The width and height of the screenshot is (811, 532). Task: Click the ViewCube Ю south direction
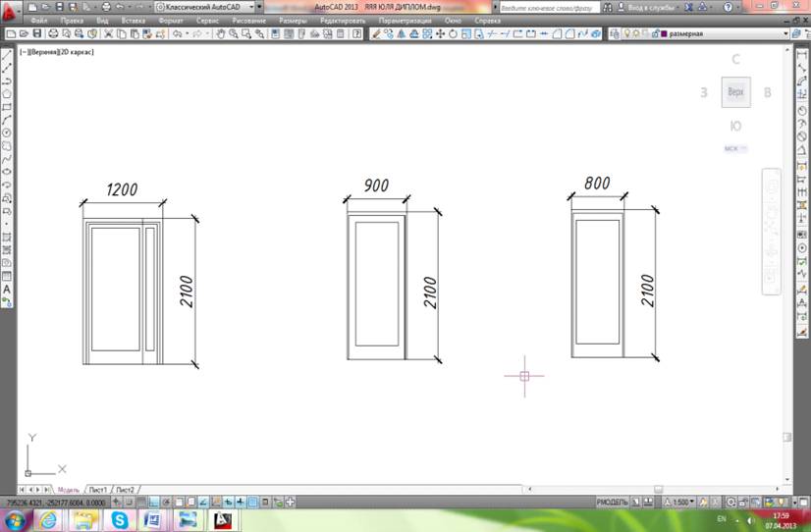735,126
